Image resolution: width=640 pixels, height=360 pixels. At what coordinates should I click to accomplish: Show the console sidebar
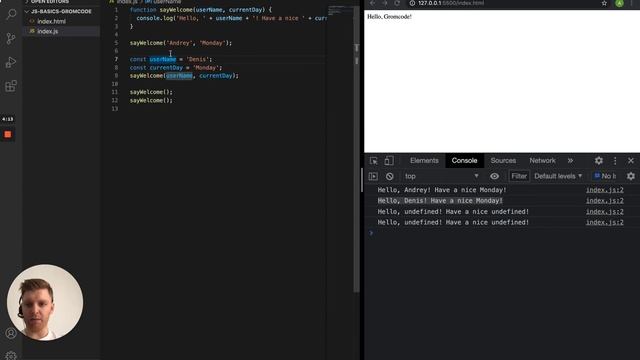373,176
